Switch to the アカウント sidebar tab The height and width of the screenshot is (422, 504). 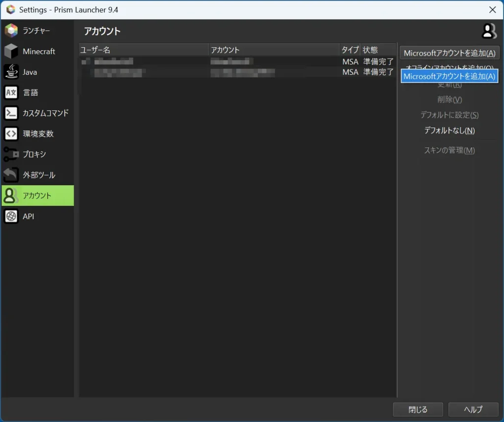(x=37, y=195)
